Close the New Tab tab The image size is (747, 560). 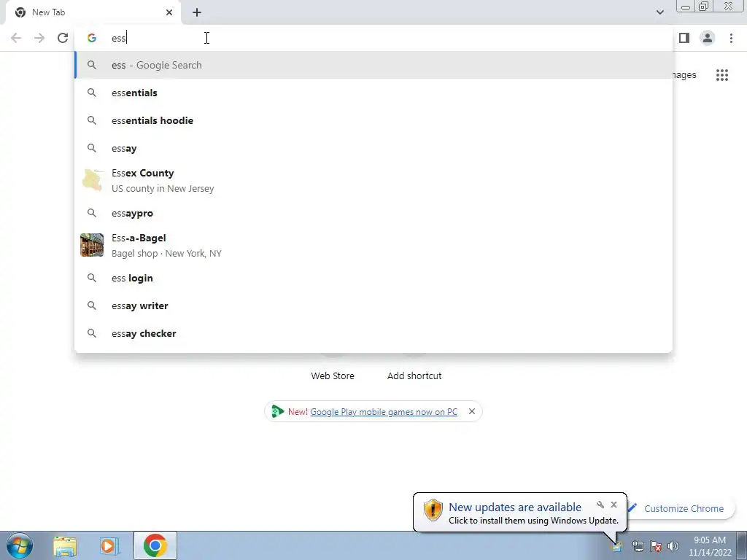169,12
